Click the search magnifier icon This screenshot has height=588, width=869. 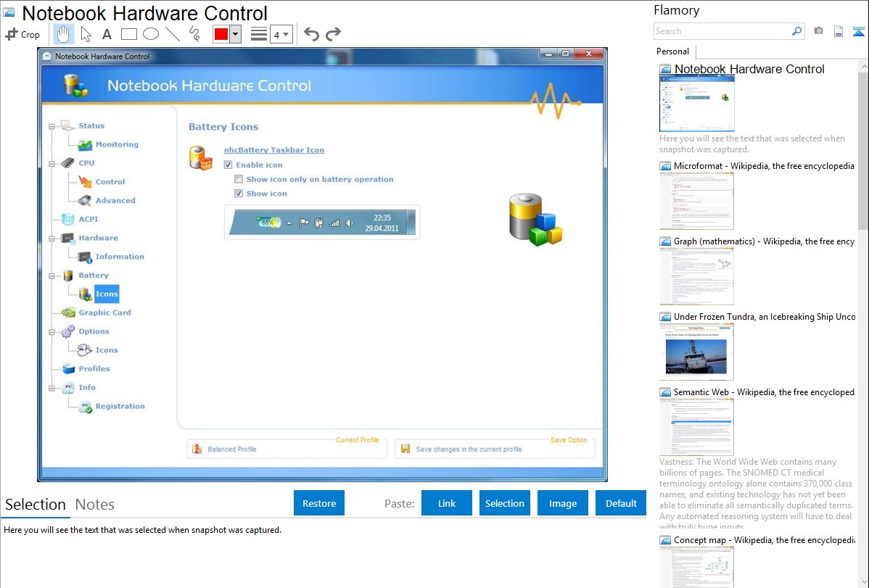(x=797, y=31)
